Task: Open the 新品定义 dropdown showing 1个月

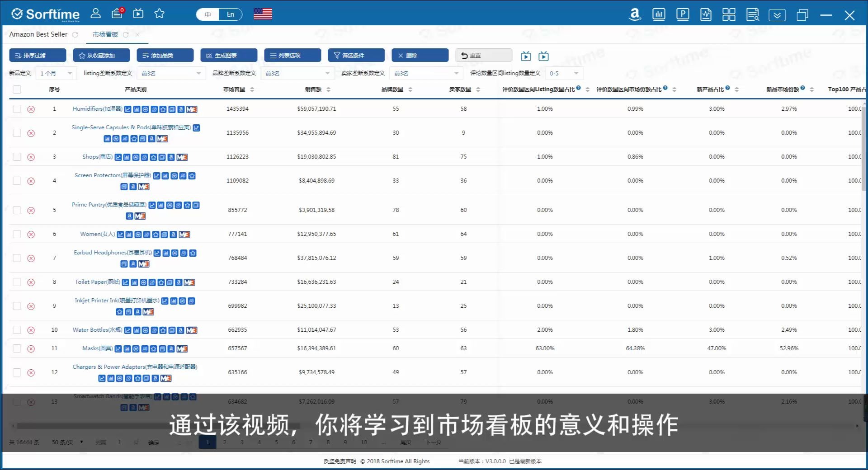Action: click(x=56, y=73)
